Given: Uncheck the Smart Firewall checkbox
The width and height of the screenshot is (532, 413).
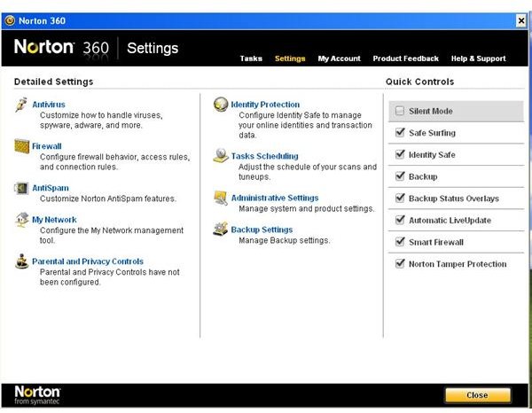Looking at the screenshot, I should click(400, 242).
